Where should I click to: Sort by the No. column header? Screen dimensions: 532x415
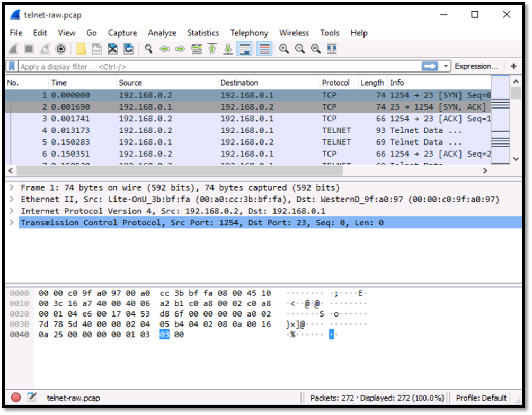pyautogui.click(x=27, y=83)
